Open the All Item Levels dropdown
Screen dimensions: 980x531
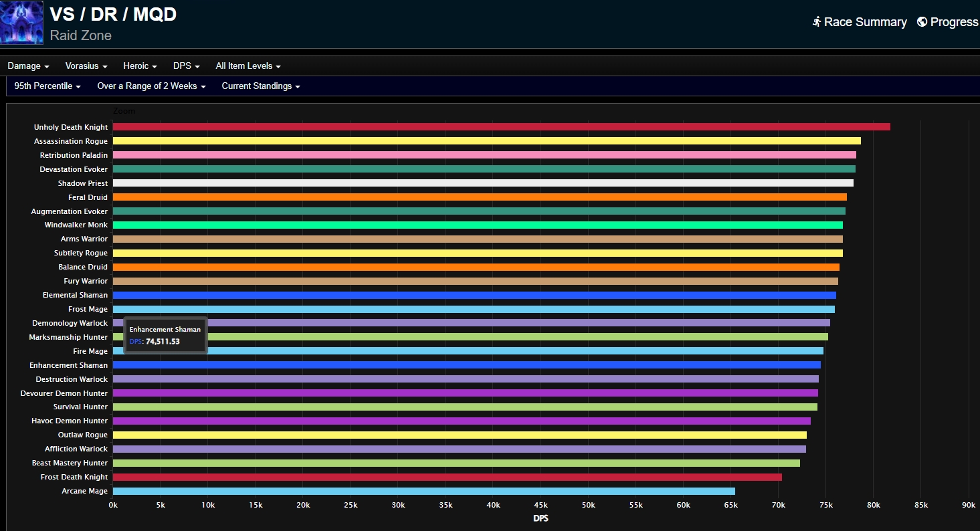[x=248, y=66]
